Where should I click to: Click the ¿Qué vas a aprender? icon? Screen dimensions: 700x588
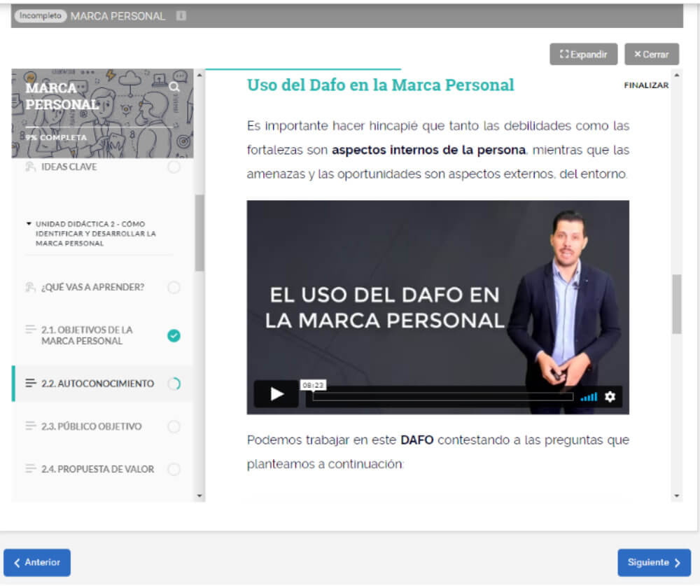coord(30,287)
